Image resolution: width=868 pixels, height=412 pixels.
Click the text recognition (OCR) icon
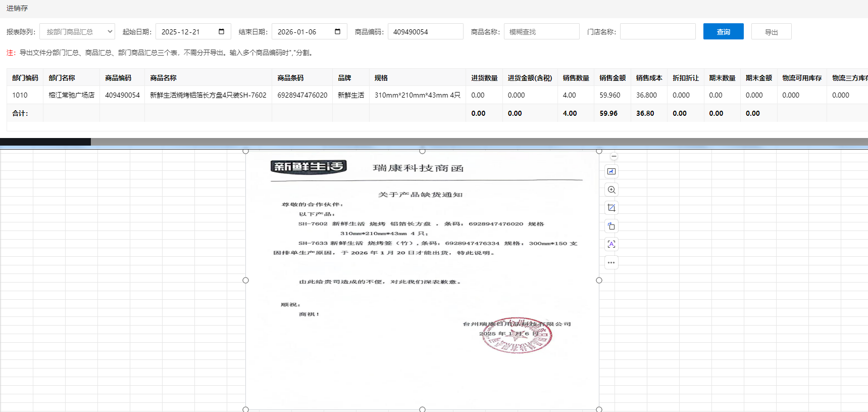[611, 244]
